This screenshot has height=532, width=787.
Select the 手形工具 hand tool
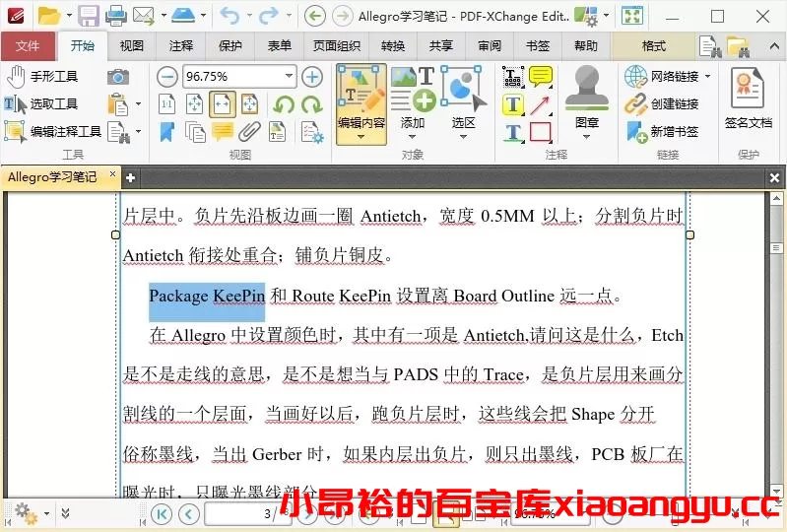42,76
